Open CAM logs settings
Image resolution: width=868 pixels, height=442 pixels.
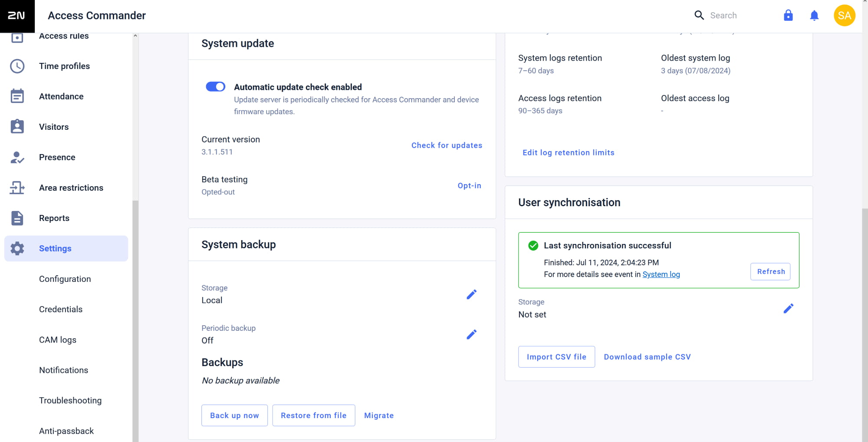58,340
